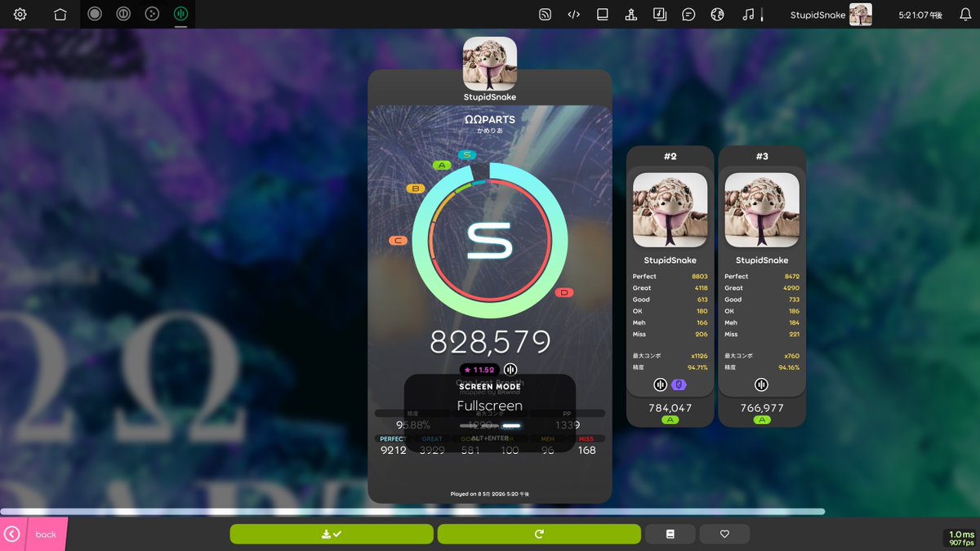This screenshot has width=980, height=551.
Task: Click the 784,047 total score
Action: (x=670, y=407)
